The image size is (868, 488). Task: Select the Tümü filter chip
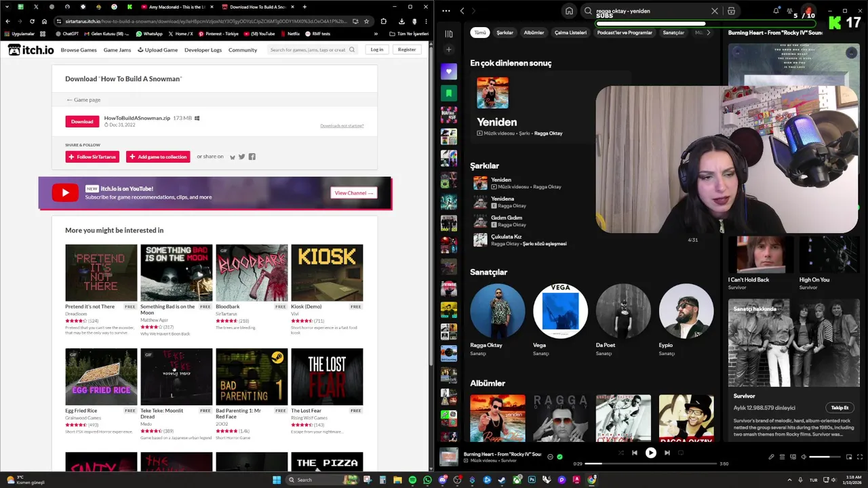pos(480,33)
